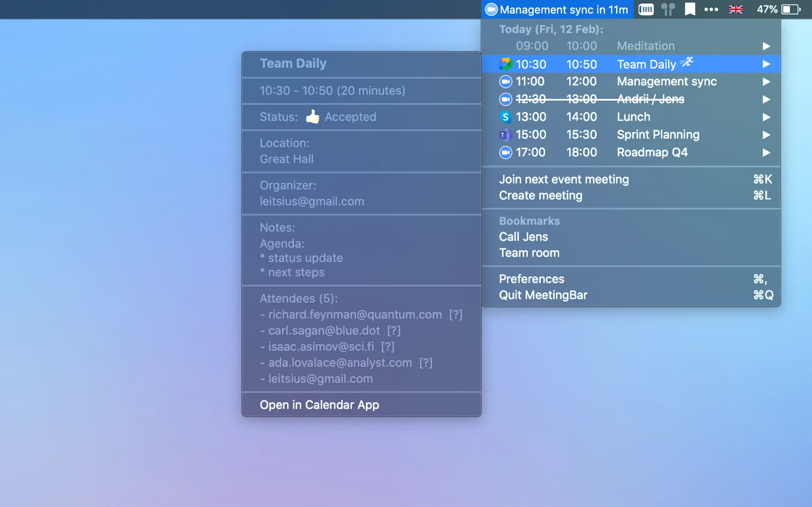Viewport: 812px width, 507px height.
Task: Click the battery icon in menu bar
Action: coord(791,9)
